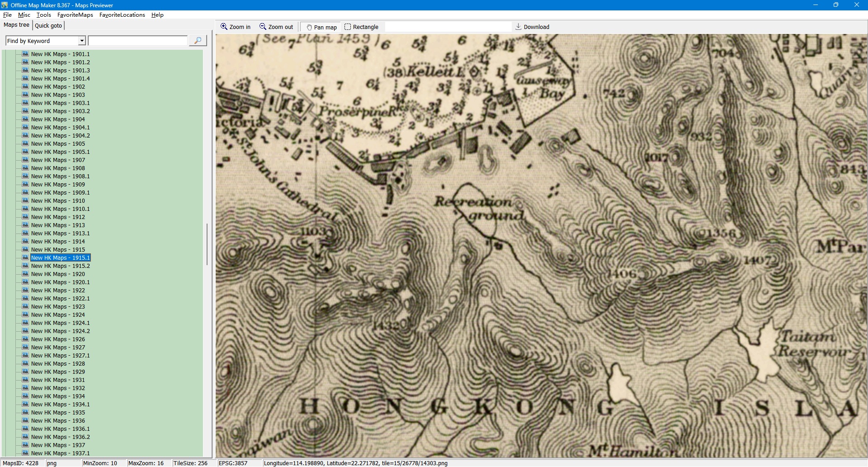Switch to the Maps tree tab
Image resolution: width=868 pixels, height=467 pixels.
click(16, 25)
